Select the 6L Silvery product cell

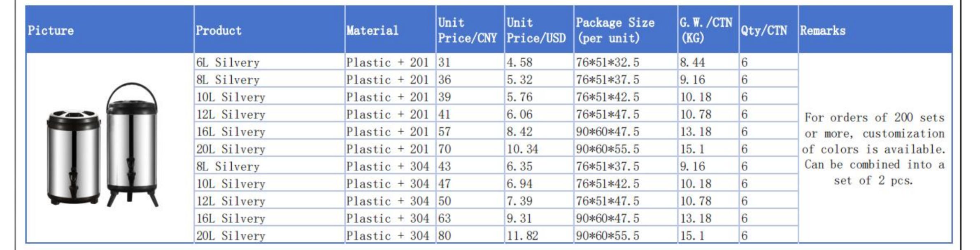tap(269, 62)
